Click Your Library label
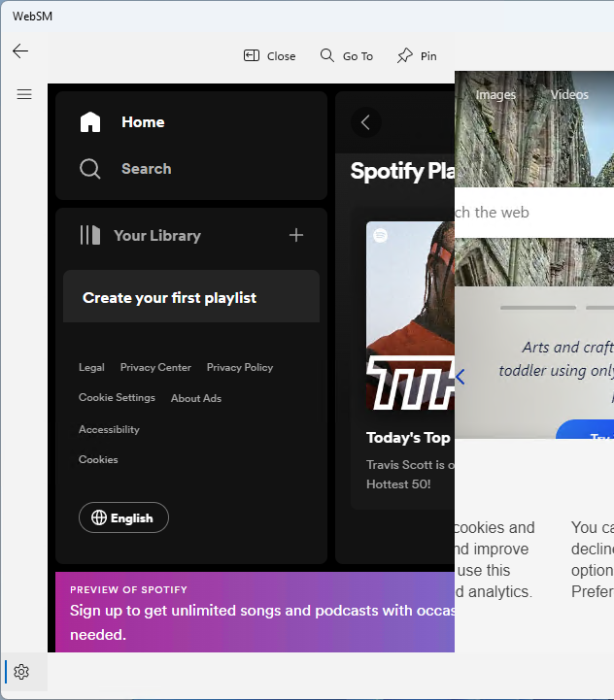The height and width of the screenshot is (700, 614). click(x=157, y=235)
